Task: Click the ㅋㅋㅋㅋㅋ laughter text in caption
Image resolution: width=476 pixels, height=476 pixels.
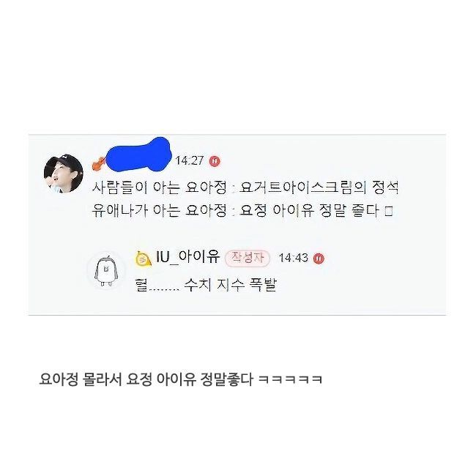Action: tap(291, 380)
